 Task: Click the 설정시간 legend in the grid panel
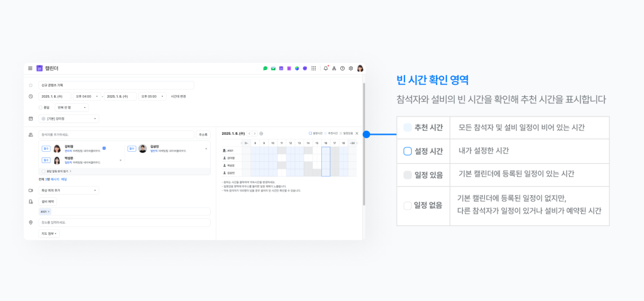[315, 133]
